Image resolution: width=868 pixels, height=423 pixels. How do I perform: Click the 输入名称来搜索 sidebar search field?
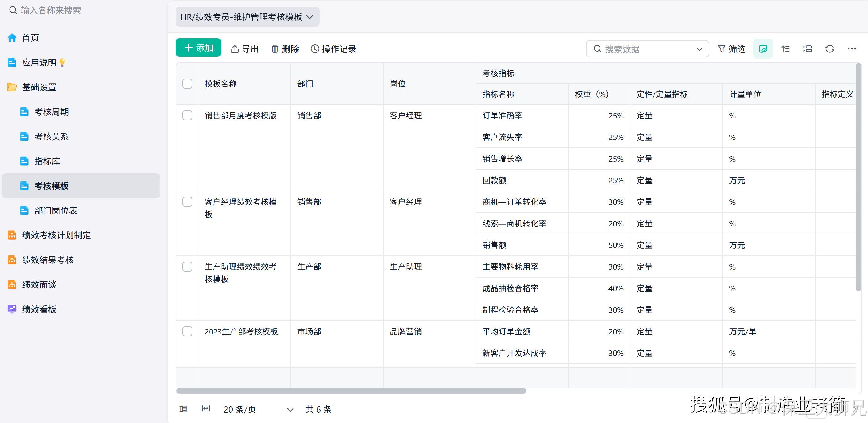click(x=81, y=10)
